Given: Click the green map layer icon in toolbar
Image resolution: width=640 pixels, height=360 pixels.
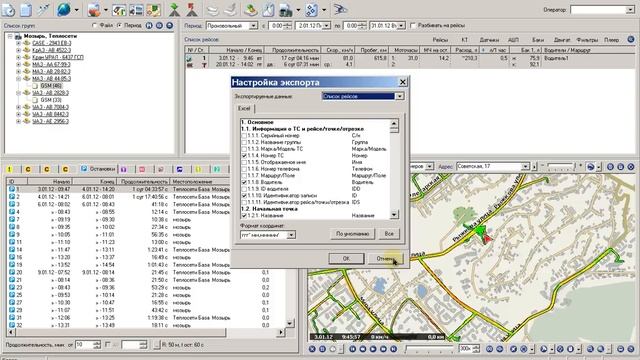Looking at the screenshot, I should coord(251,9).
